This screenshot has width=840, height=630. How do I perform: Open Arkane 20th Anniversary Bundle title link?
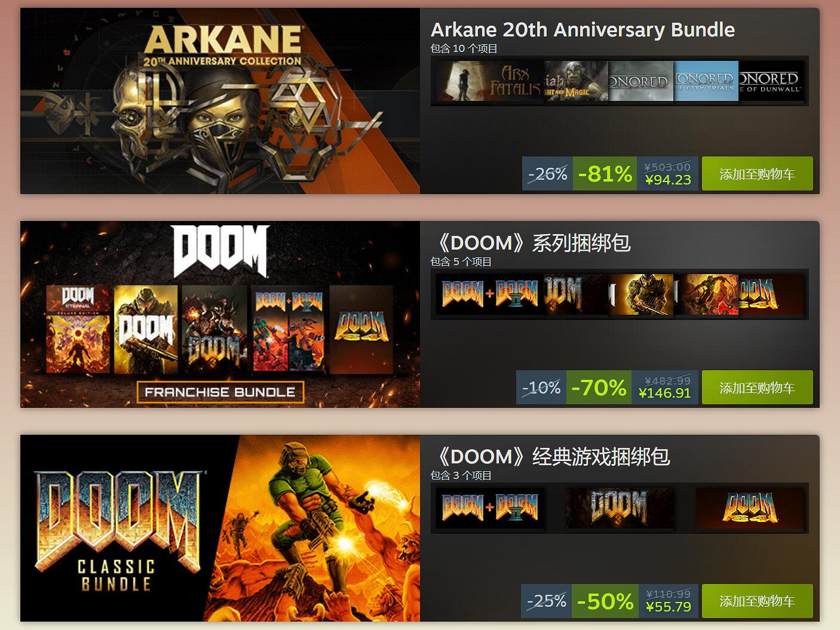583,30
